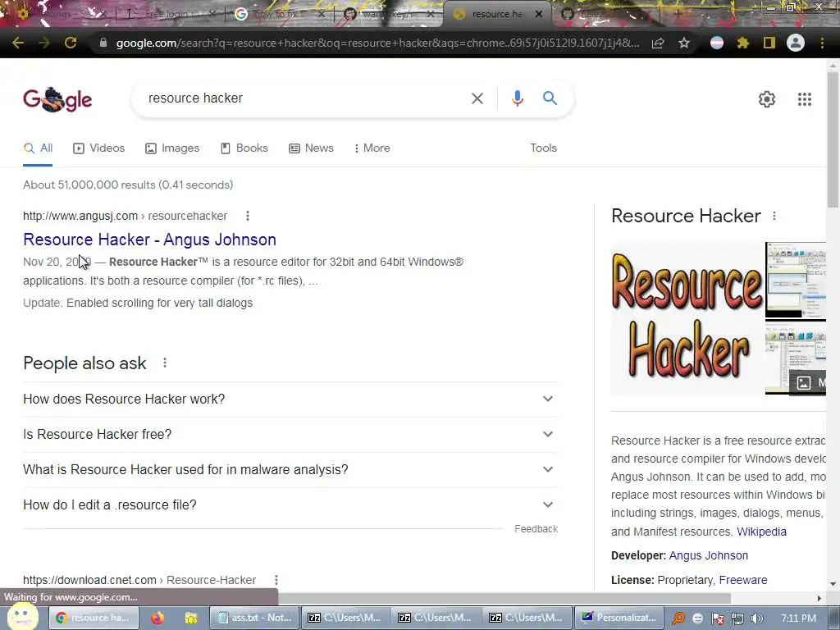840x630 pixels.
Task: Open the download.cnet.com Resource-Hacker result URL
Action: point(139,580)
